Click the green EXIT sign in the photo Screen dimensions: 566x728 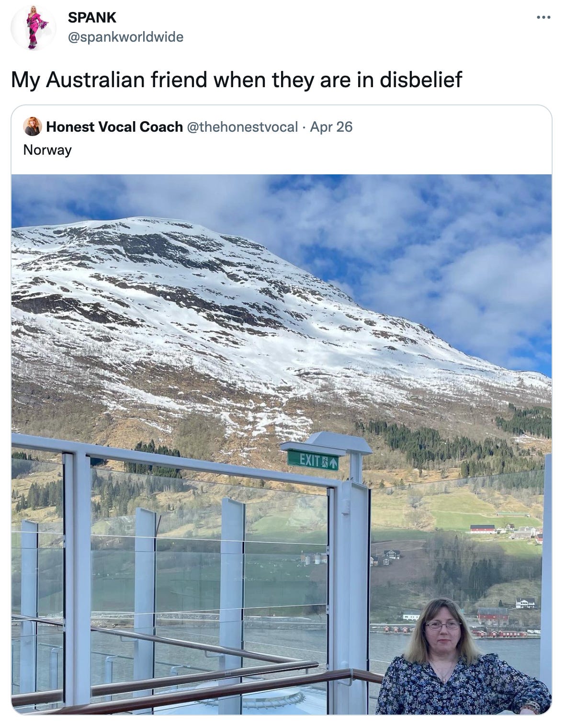pos(313,461)
